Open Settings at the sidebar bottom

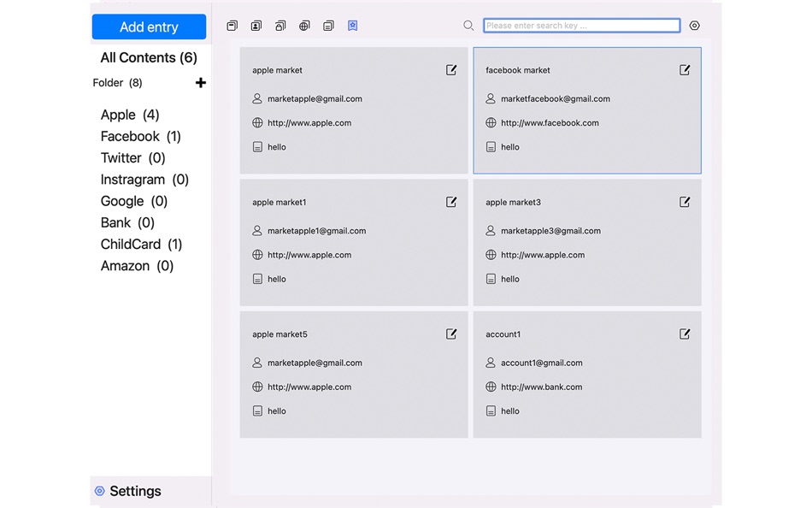tap(128, 491)
